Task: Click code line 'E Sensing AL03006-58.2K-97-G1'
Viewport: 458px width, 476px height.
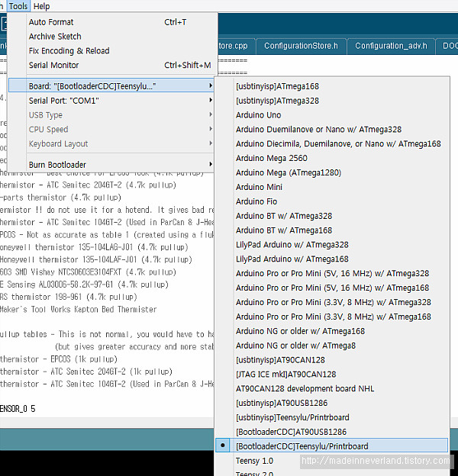Action: click(x=84, y=285)
